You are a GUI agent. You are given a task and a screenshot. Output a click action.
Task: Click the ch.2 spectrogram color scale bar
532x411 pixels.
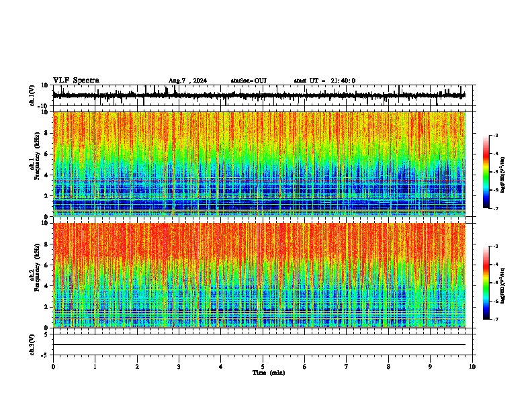(486, 283)
